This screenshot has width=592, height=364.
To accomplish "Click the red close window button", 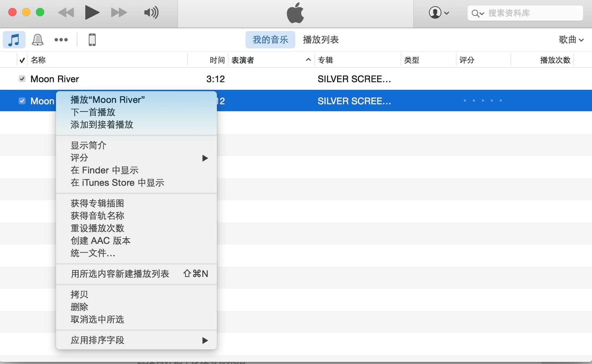I will click(12, 12).
